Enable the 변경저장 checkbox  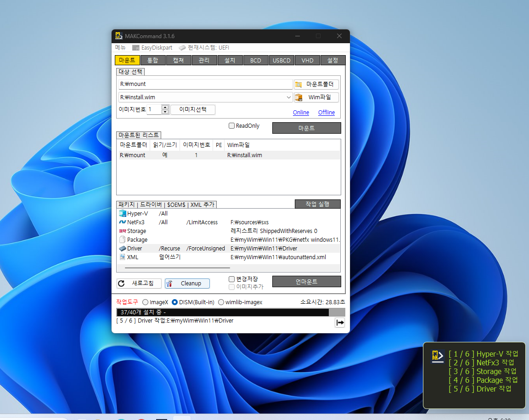(232, 279)
